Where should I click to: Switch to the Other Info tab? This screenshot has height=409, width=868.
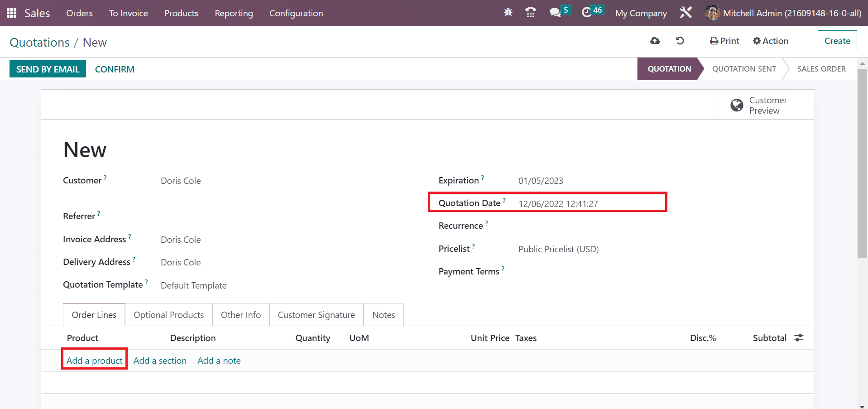(241, 315)
